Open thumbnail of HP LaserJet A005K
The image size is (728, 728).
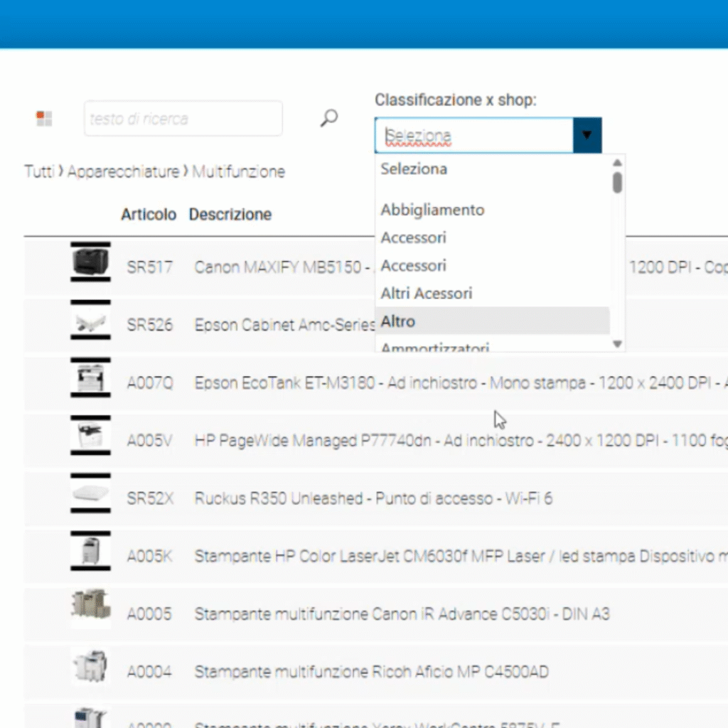(90, 551)
